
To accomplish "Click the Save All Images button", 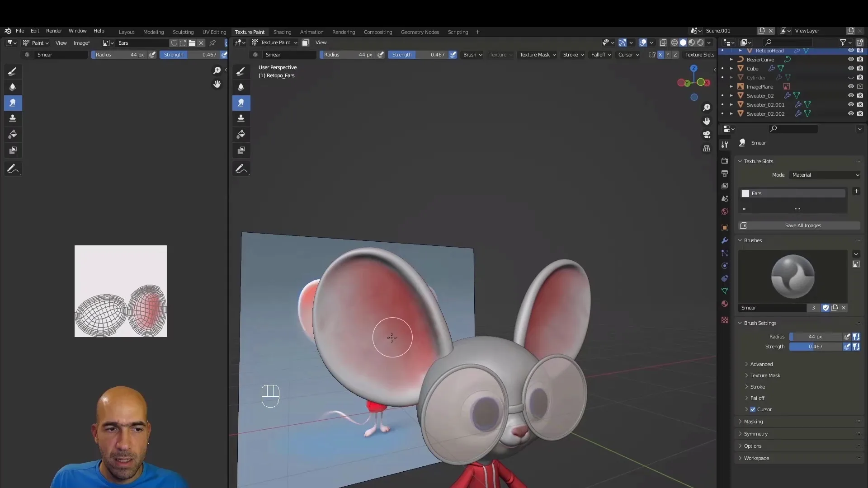I will click(x=802, y=225).
